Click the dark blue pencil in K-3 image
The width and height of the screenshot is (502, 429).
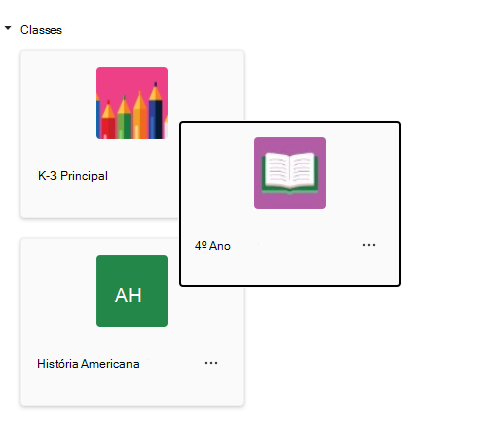tap(156, 113)
